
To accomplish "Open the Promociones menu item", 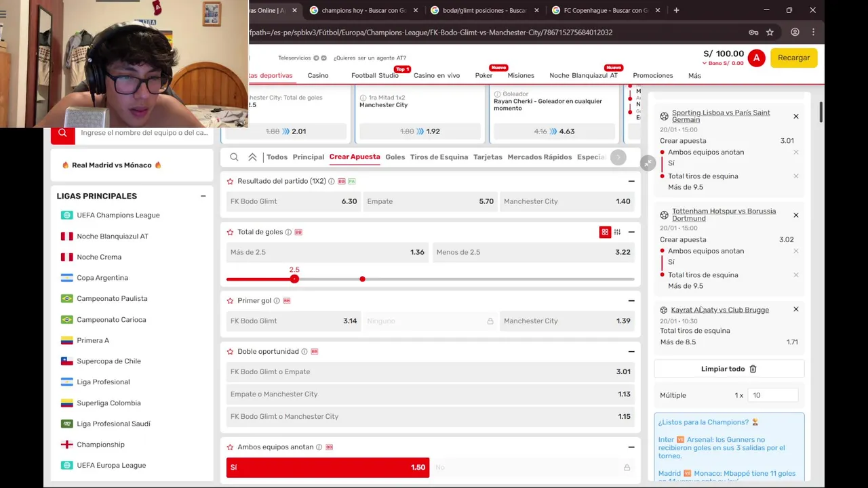I will coord(653,76).
